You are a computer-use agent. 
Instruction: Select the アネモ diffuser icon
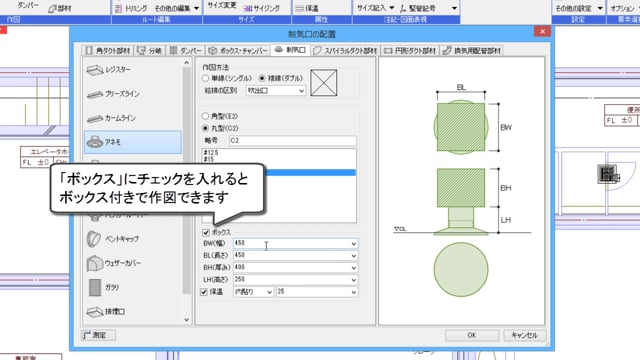[x=95, y=142]
